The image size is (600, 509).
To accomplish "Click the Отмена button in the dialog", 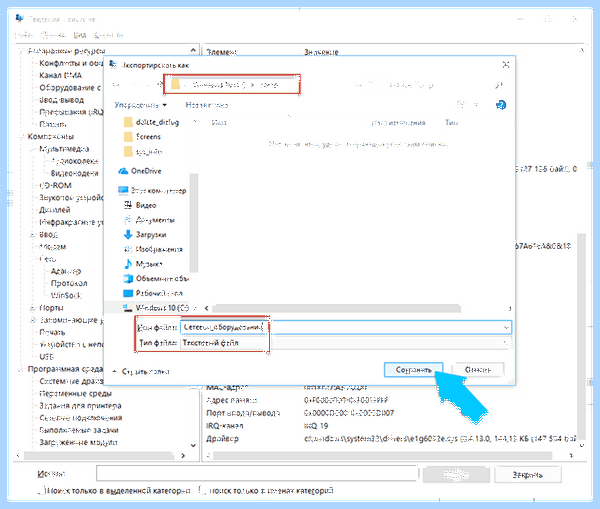I will pyautogui.click(x=478, y=370).
